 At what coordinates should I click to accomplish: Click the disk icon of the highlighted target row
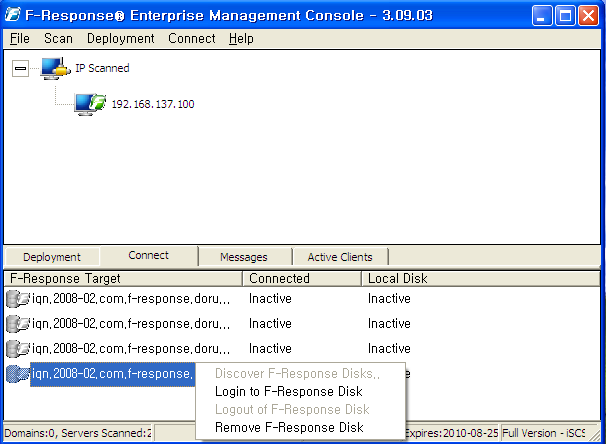click(18, 374)
